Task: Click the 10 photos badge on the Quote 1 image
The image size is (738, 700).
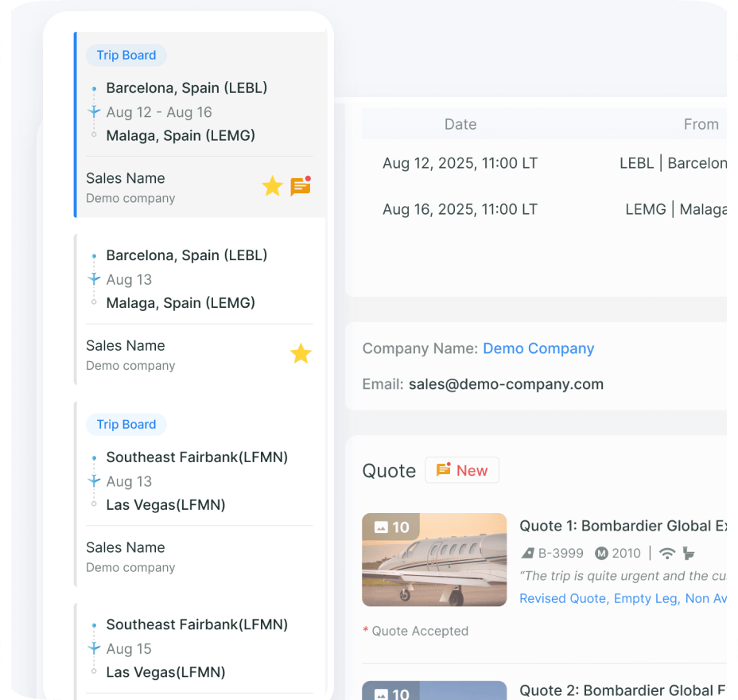Action: 391,527
